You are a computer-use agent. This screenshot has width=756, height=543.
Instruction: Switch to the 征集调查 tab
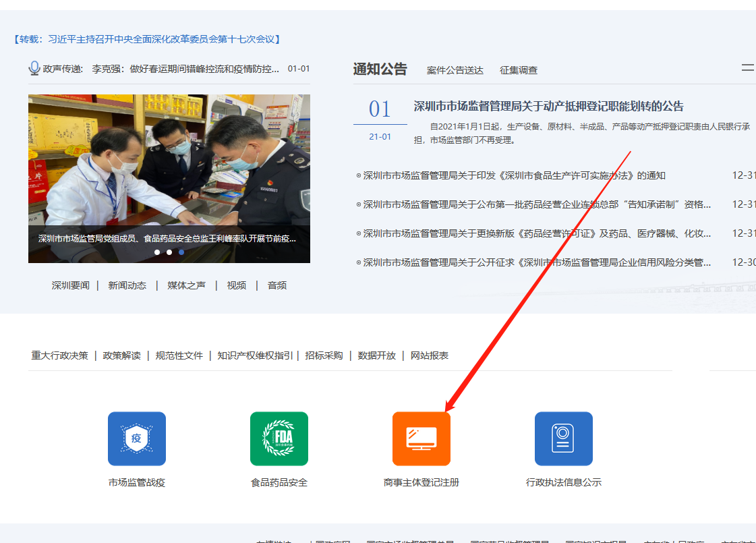[x=519, y=69]
